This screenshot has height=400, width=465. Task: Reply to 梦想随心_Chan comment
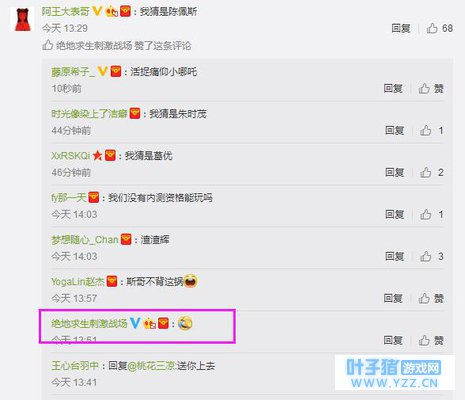point(395,256)
